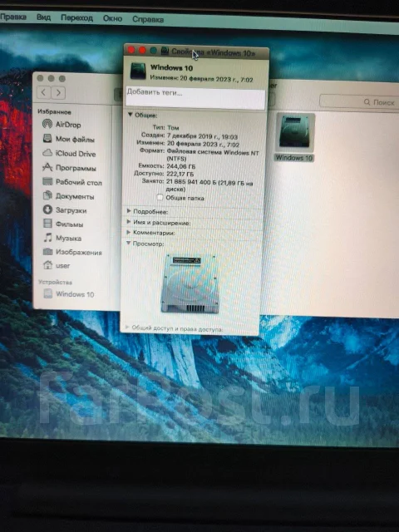Click Программы applications icon
Image resolution: width=399 pixels, height=532 pixels.
pos(47,167)
